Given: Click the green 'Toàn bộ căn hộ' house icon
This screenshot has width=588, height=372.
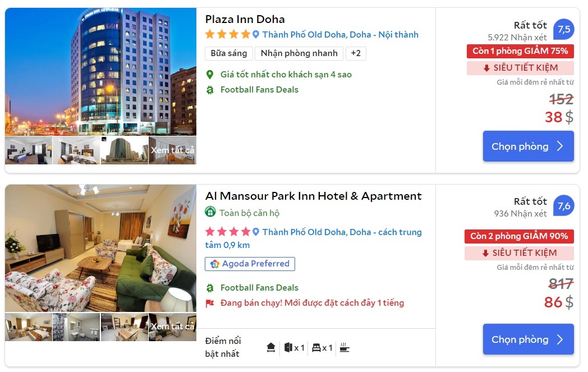Looking at the screenshot, I should pos(210,212).
